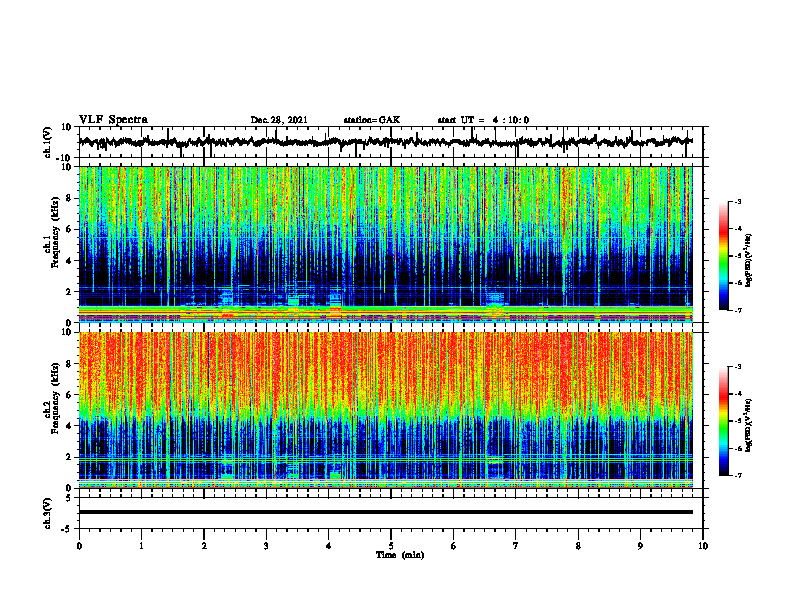This screenshot has width=792, height=612.
Task: Click the ch.1 color scale log(PSD) unit label
Action: [749, 260]
